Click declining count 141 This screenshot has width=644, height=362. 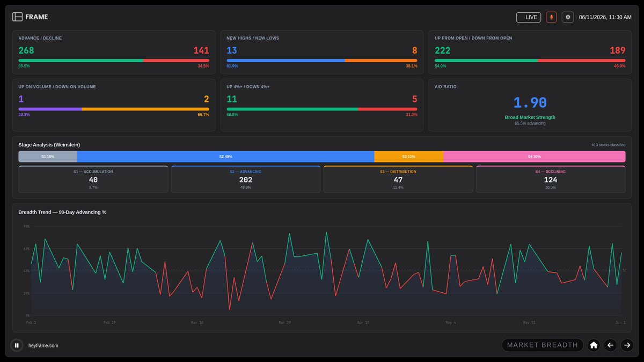pos(201,50)
